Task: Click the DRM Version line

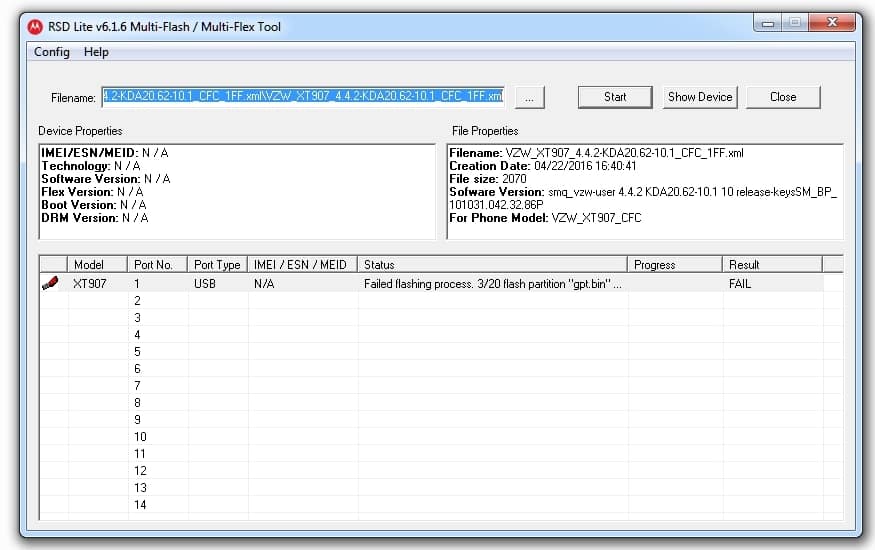Action: coord(95,218)
